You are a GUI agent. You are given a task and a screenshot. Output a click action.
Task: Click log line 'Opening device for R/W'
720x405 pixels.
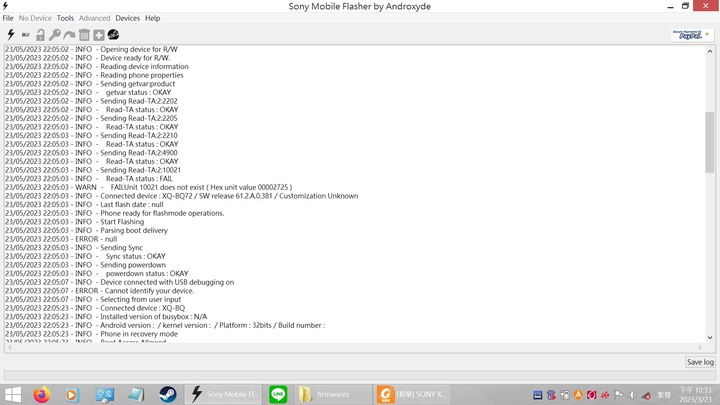(x=91, y=49)
